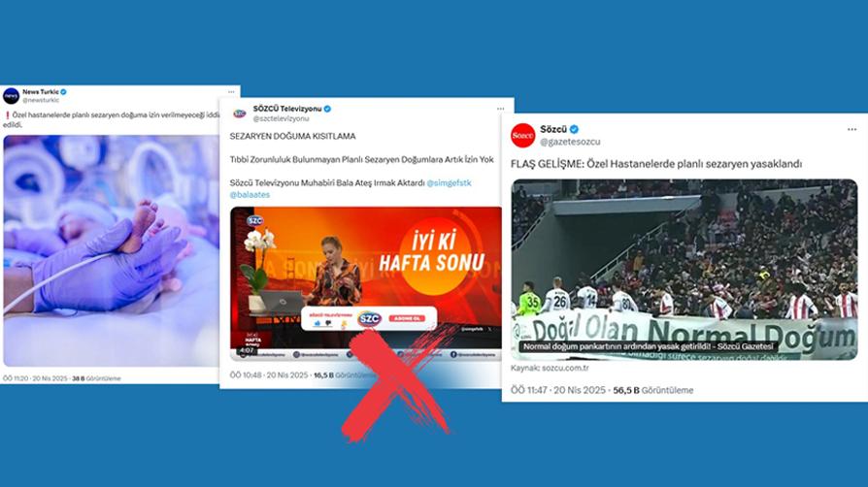Viewport: 868px width, 487px height.
Task: Click News Turkic blue verified badge
Action: [64, 92]
